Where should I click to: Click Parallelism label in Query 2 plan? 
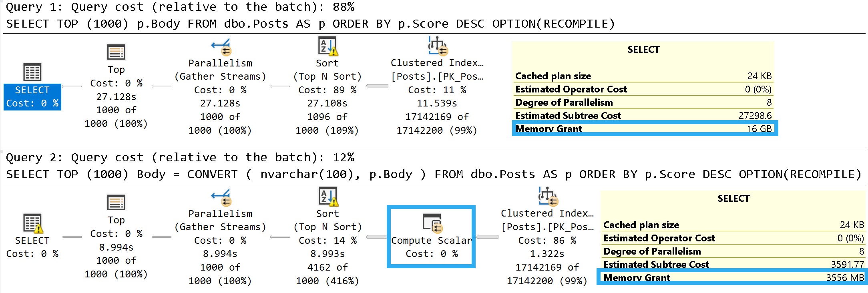click(x=220, y=214)
